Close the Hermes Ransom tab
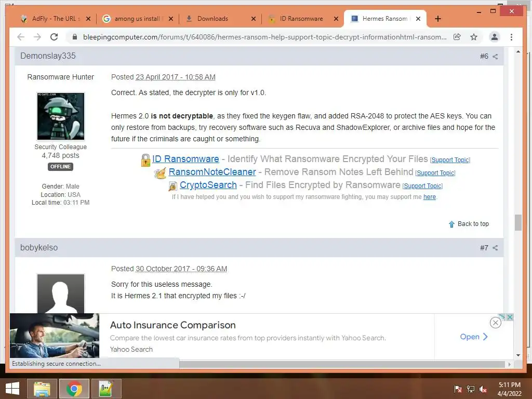This screenshot has height=399, width=532. click(x=418, y=19)
